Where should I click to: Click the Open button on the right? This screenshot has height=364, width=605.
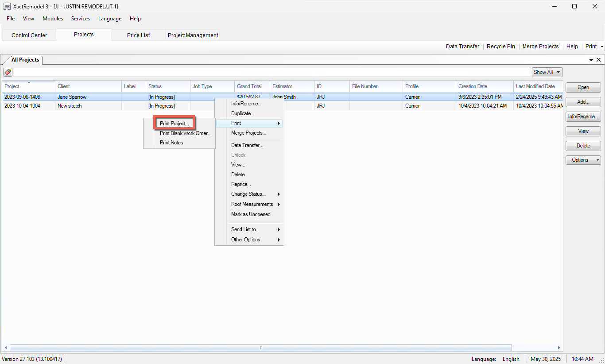pos(583,87)
